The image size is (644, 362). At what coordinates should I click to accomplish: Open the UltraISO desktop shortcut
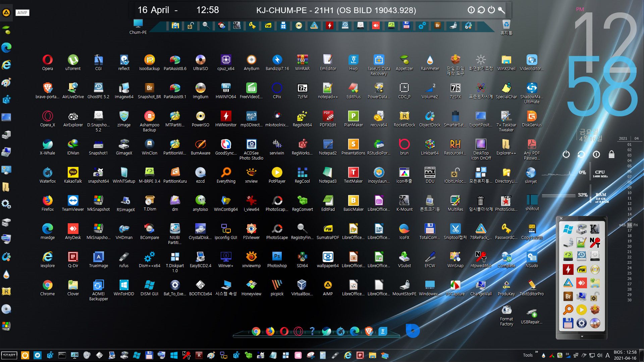click(200, 62)
